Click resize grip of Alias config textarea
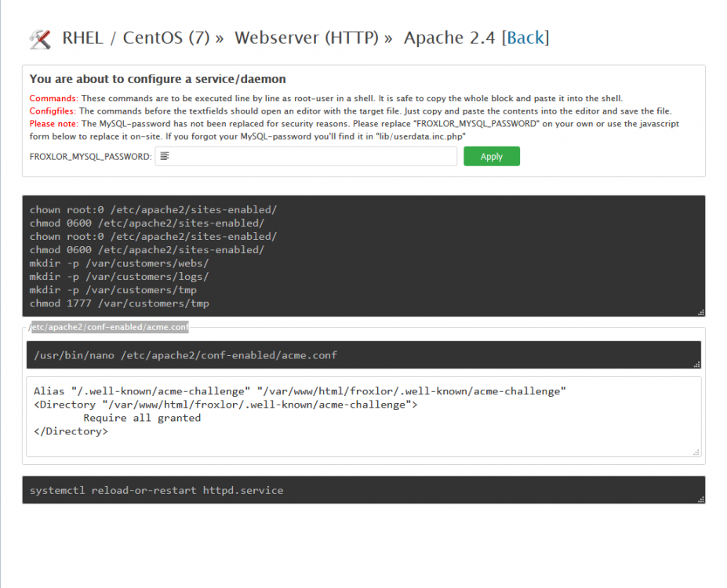 point(696,452)
